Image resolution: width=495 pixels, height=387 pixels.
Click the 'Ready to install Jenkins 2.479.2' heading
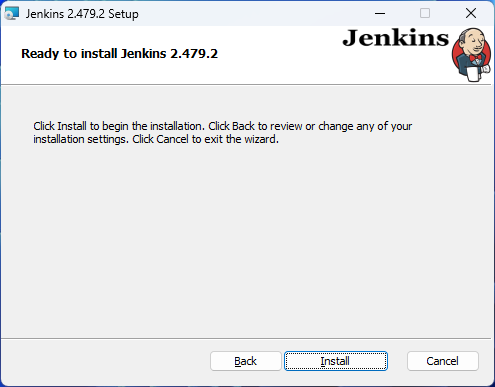tap(119, 54)
